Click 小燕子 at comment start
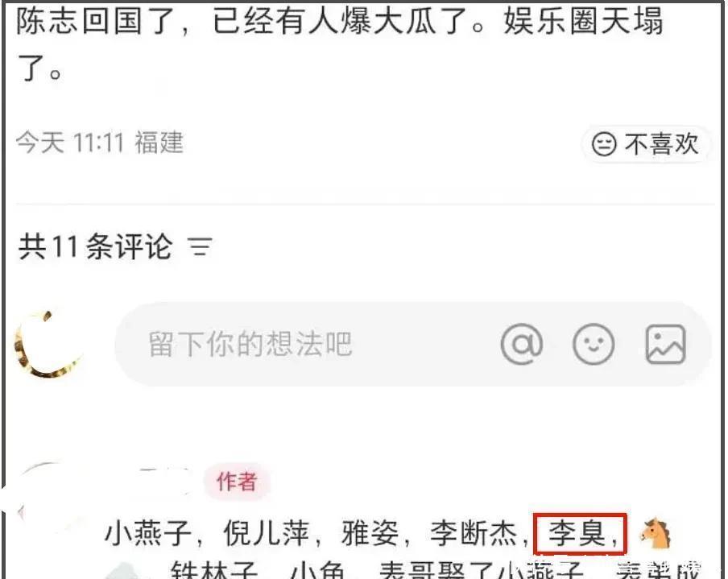This screenshot has width=728, height=579. point(147,533)
